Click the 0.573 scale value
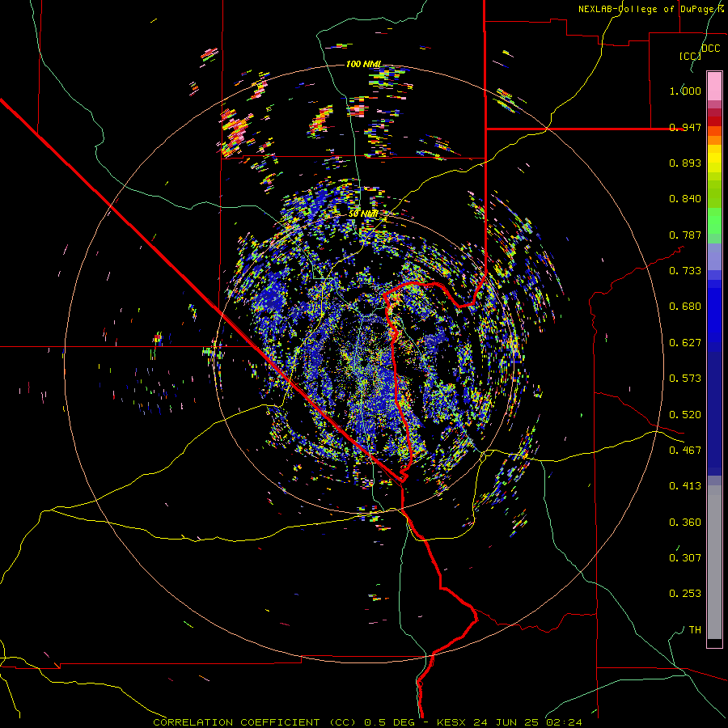The height and width of the screenshot is (728, 728). pyautogui.click(x=685, y=379)
